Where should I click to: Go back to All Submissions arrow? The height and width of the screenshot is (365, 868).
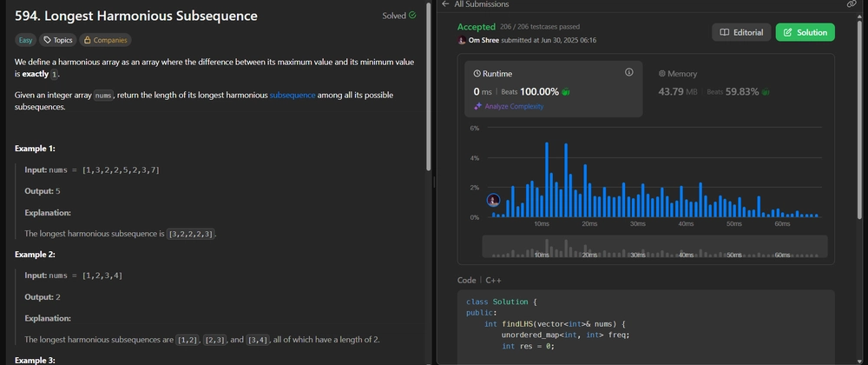click(445, 3)
